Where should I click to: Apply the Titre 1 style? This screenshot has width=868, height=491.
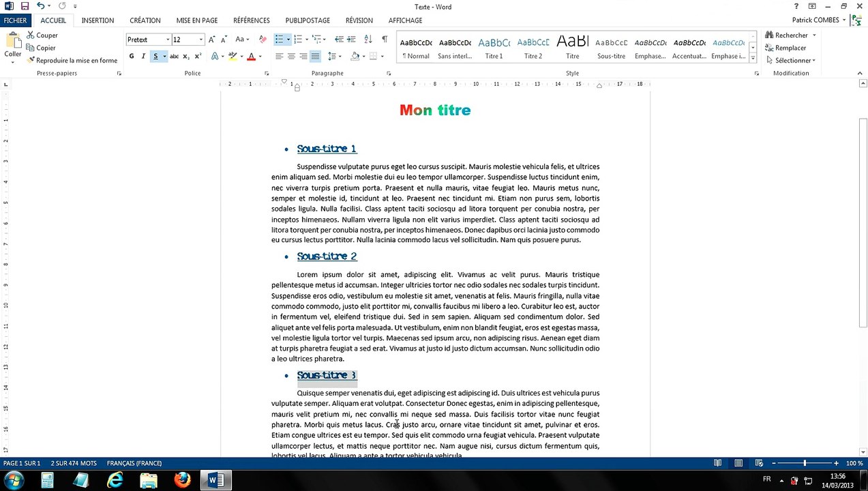pos(494,47)
